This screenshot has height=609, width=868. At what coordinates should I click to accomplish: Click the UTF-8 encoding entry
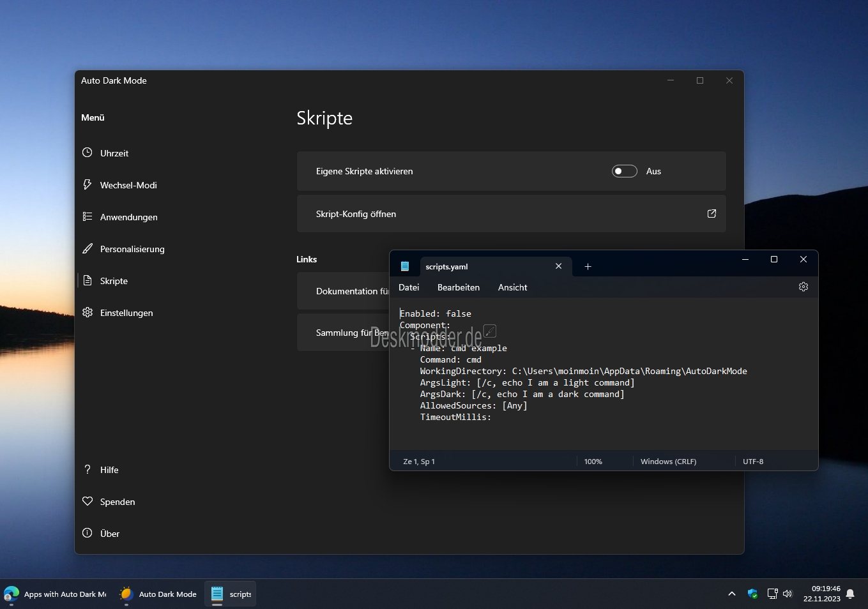(x=753, y=462)
